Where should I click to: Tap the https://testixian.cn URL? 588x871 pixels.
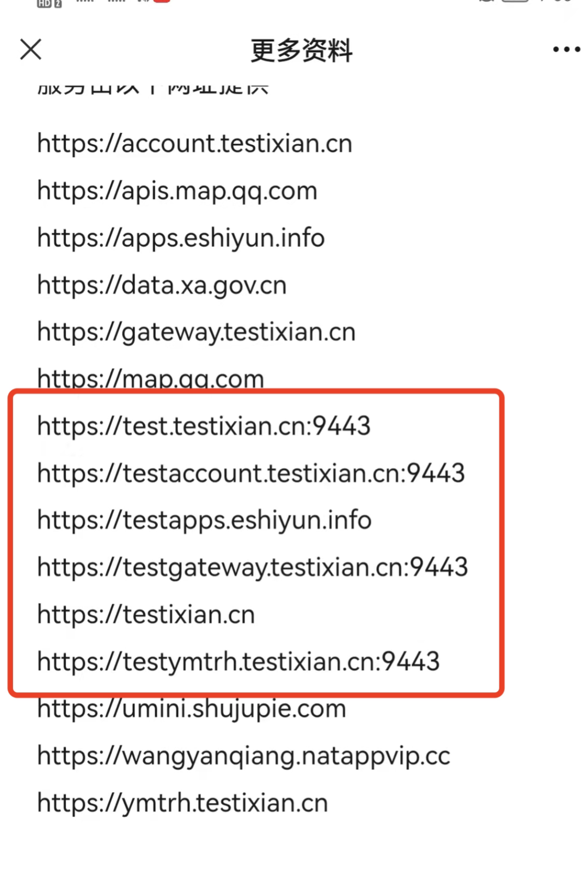(146, 615)
